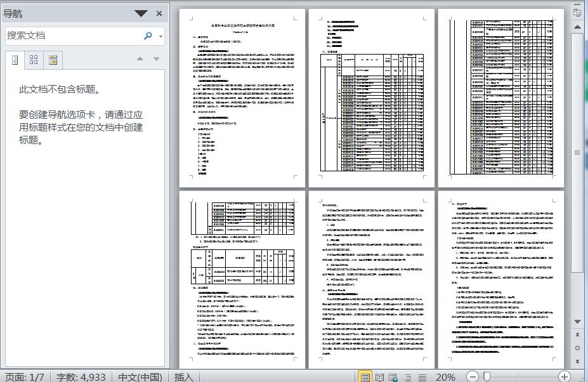588x382 pixels.
Task: Click the text 此文档不包含标题。
Action: 60,89
